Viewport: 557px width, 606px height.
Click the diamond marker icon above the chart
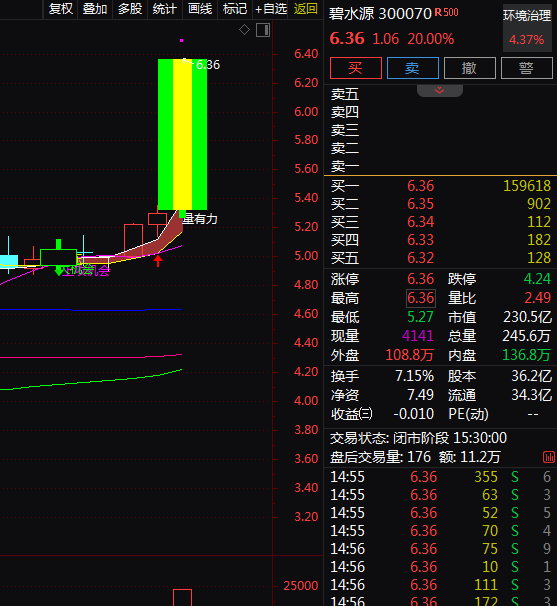244,30
